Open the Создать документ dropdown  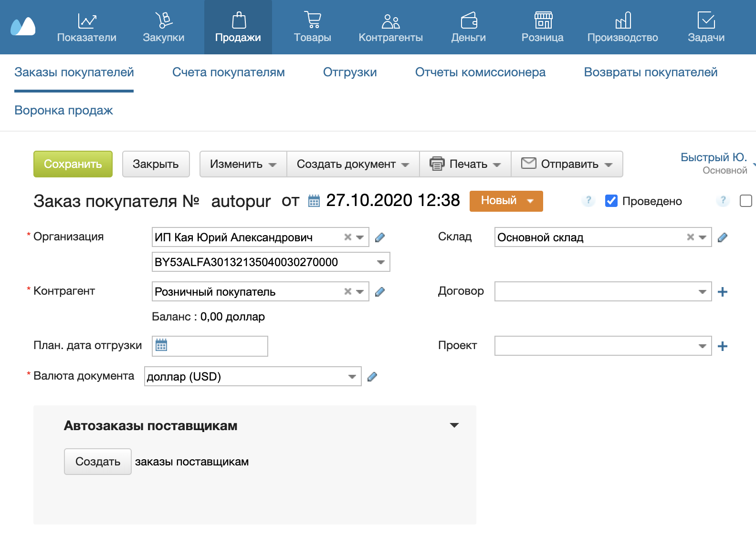(x=353, y=164)
